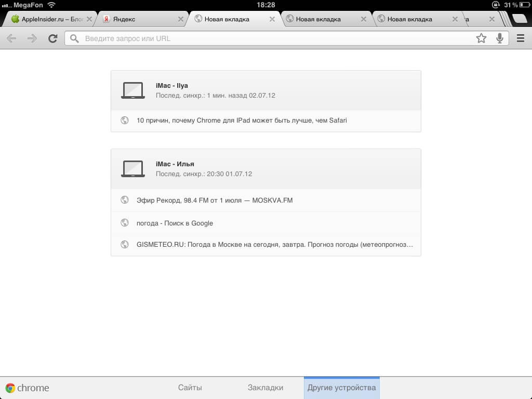The height and width of the screenshot is (399, 532).
Task: Open GISMETEO.RU Погода в Москве link
Action: click(266, 245)
